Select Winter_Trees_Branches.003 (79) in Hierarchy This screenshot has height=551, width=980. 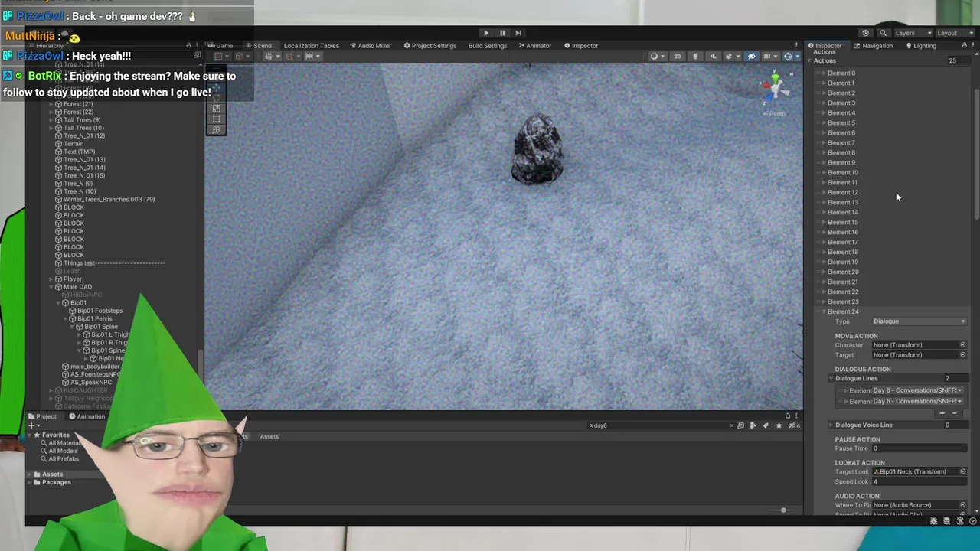[x=109, y=200]
